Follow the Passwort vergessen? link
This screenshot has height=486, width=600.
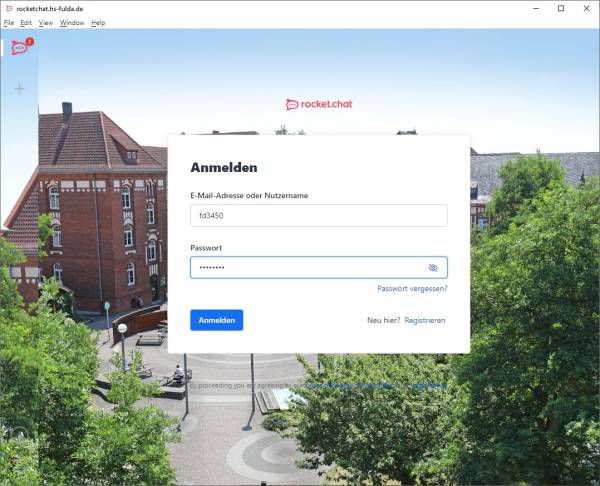click(412, 289)
